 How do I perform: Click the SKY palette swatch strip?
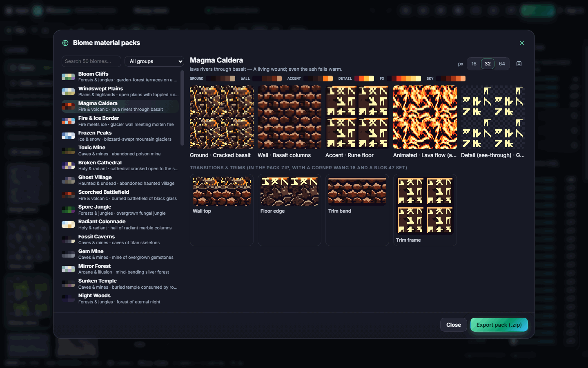pyautogui.click(x=451, y=79)
